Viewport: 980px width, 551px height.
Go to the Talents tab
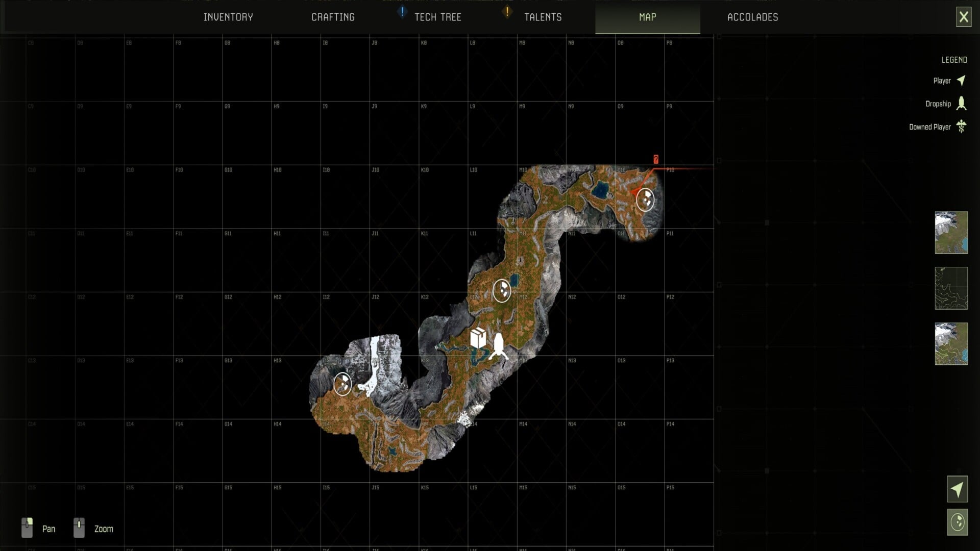pos(543,17)
